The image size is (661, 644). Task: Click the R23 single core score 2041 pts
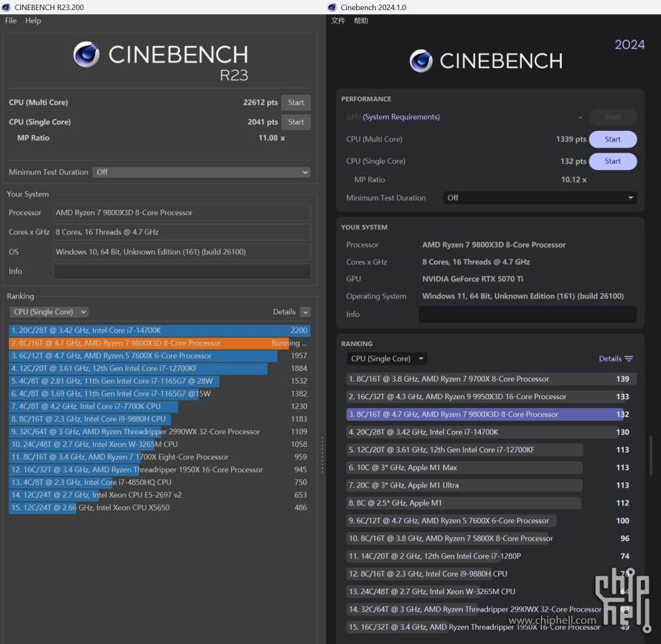pyautogui.click(x=262, y=122)
